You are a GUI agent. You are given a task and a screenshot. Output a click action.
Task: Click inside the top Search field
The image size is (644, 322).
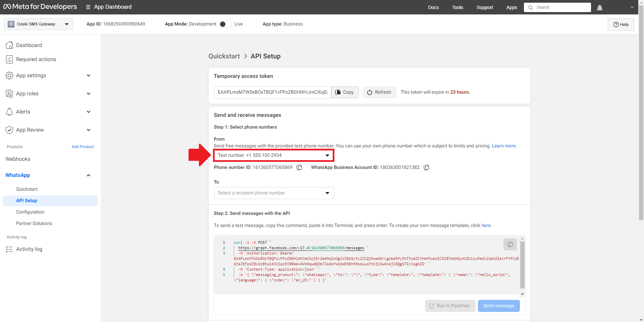557,7
